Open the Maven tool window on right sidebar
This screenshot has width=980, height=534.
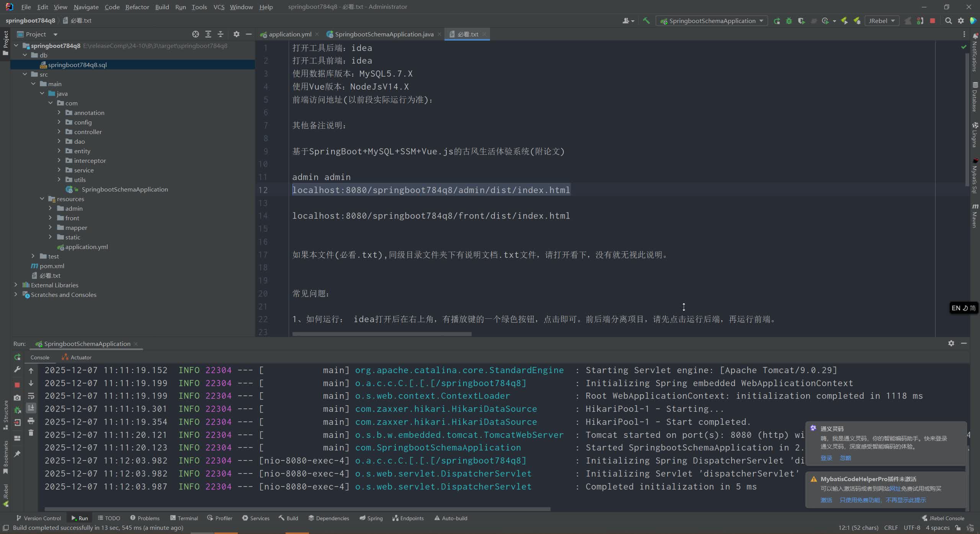(x=975, y=216)
